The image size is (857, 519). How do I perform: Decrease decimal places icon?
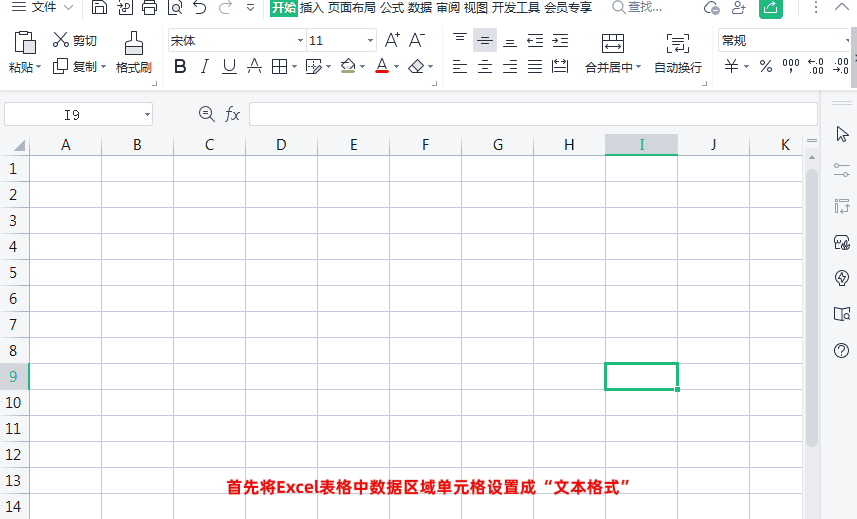pyautogui.click(x=841, y=67)
